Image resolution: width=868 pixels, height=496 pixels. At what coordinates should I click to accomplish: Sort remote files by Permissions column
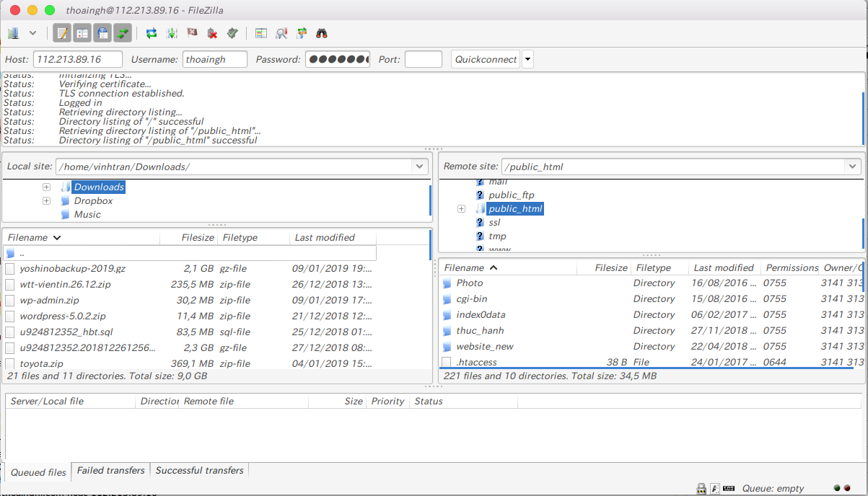[x=792, y=267]
